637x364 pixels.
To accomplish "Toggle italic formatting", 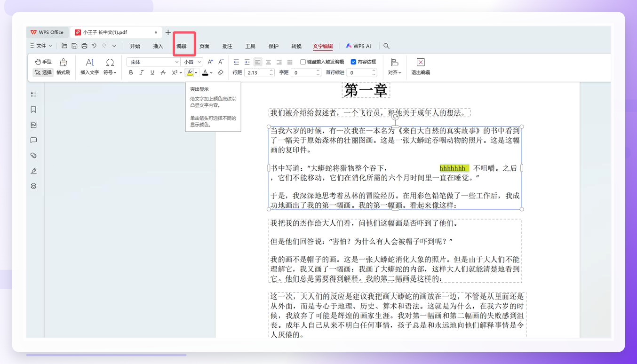I will (x=142, y=72).
